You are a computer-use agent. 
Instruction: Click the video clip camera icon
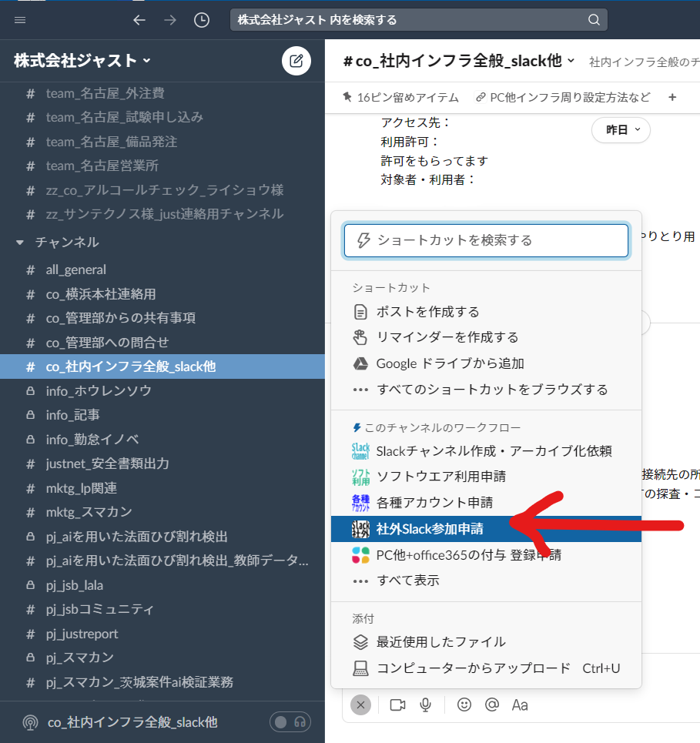click(x=397, y=705)
